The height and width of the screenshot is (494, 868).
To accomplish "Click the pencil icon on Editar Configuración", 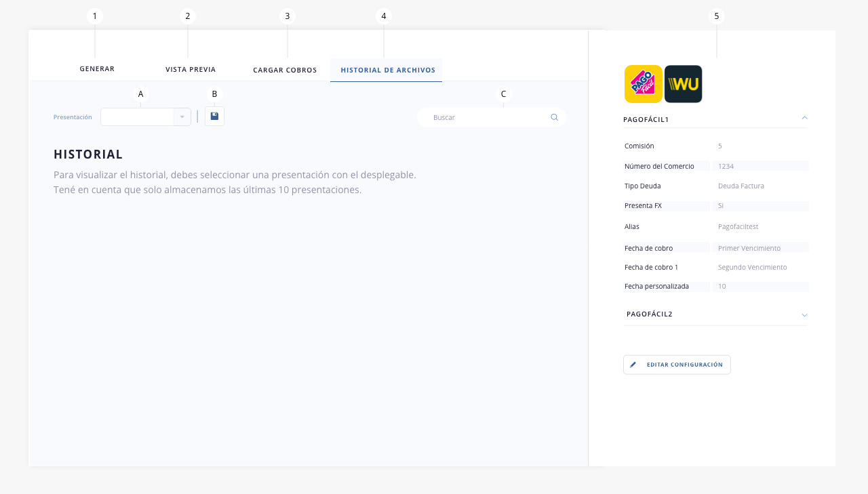I will click(x=633, y=365).
